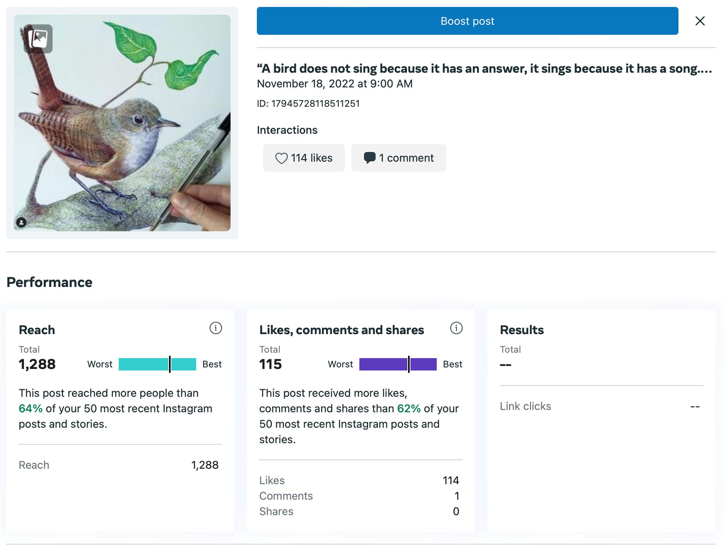728x560 pixels.
Task: Click the Boost post button
Action: pyautogui.click(x=467, y=21)
